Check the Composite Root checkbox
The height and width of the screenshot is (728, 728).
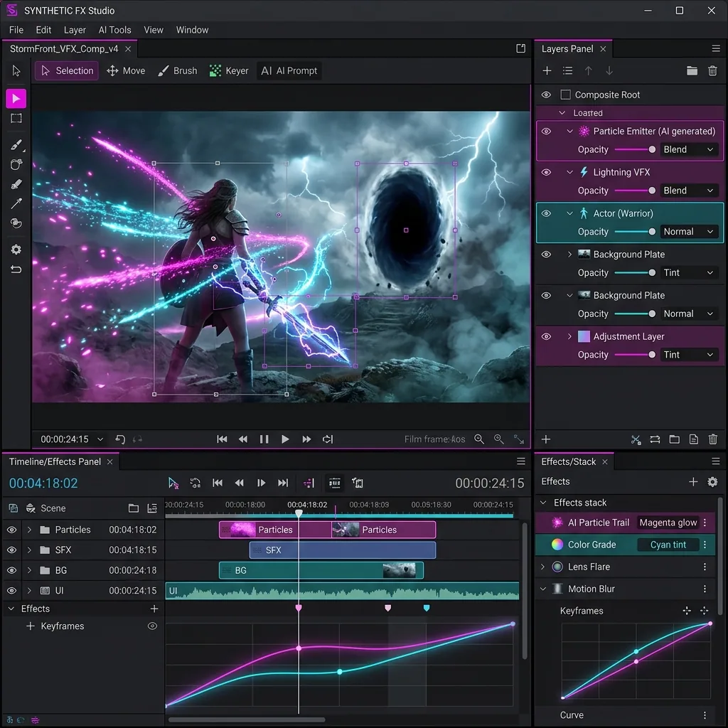coord(566,95)
